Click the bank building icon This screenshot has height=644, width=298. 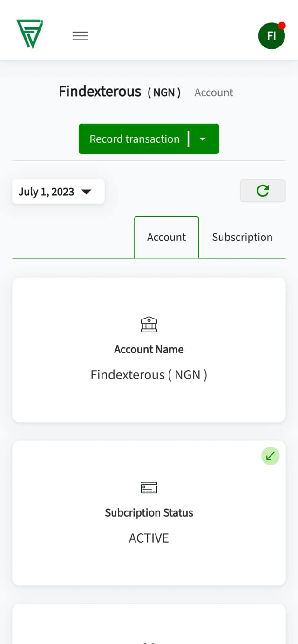point(149,324)
